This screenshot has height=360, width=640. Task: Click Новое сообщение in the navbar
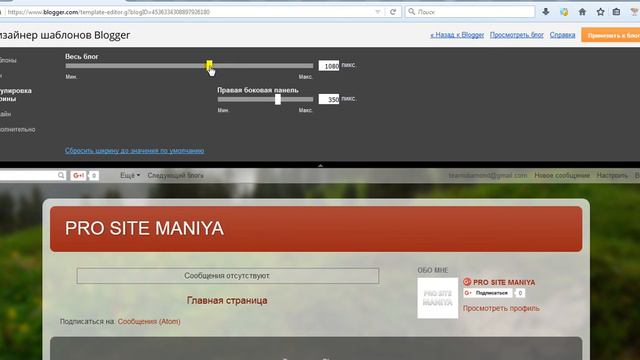562,176
